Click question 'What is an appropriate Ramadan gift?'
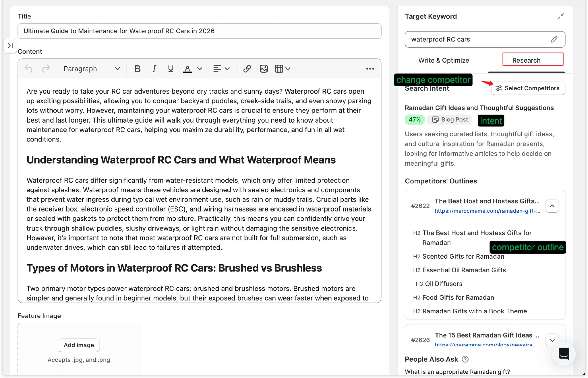This screenshot has height=378, width=588. tap(457, 372)
